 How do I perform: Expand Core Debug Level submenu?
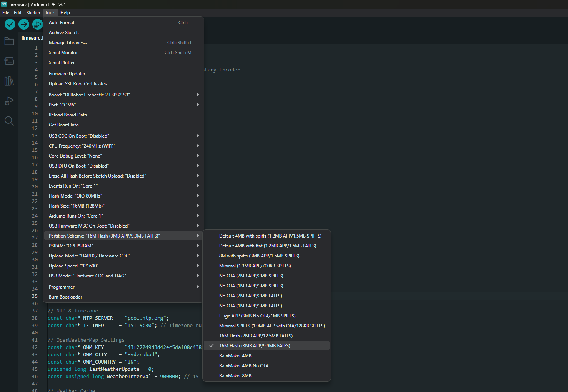pyautogui.click(x=123, y=156)
